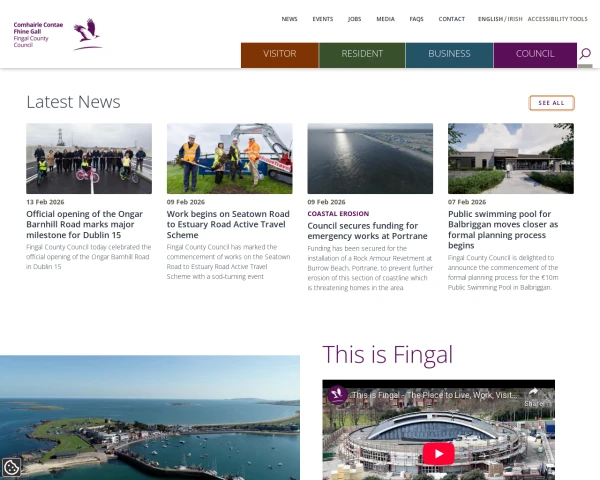The height and width of the screenshot is (480, 600).
Task: Click the See All news button
Action: tap(551, 103)
